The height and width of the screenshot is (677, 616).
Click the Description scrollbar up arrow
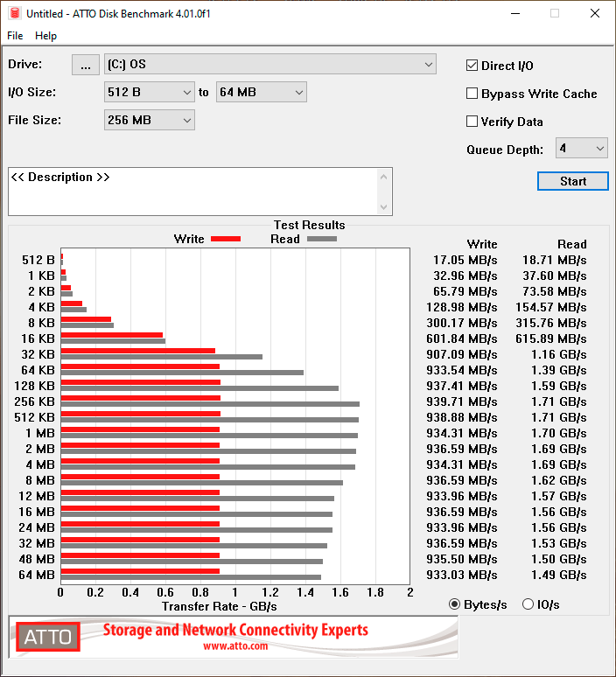click(383, 177)
